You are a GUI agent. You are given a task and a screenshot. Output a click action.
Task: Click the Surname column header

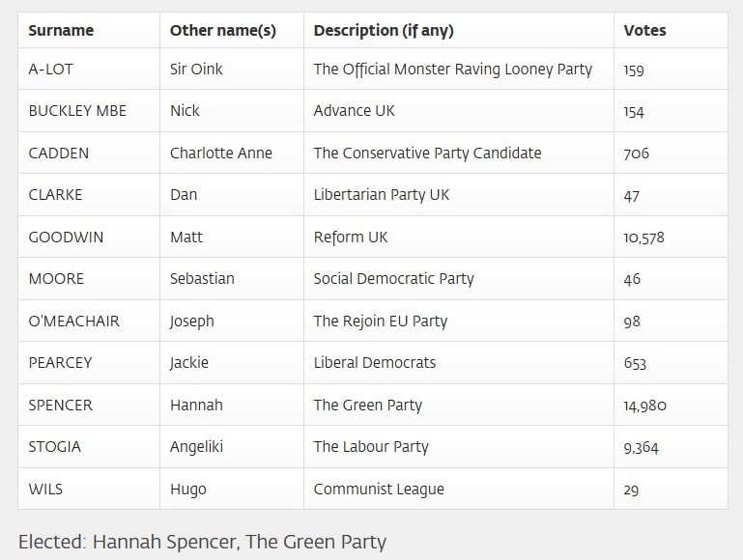click(x=61, y=30)
